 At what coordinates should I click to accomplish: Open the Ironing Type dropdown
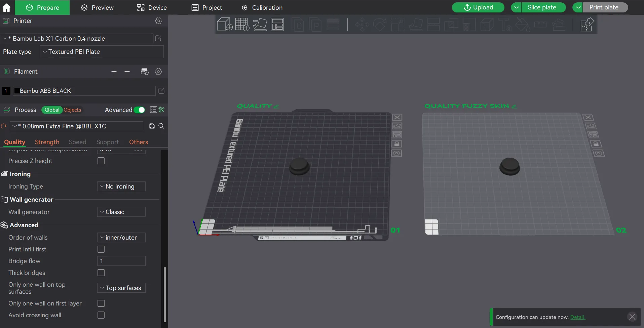pyautogui.click(x=121, y=187)
